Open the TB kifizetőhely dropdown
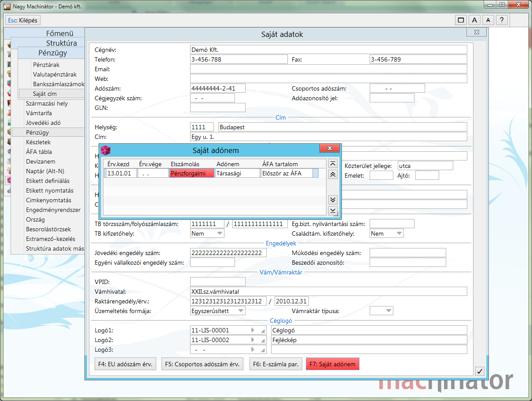This screenshot has width=532, height=401. click(220, 233)
